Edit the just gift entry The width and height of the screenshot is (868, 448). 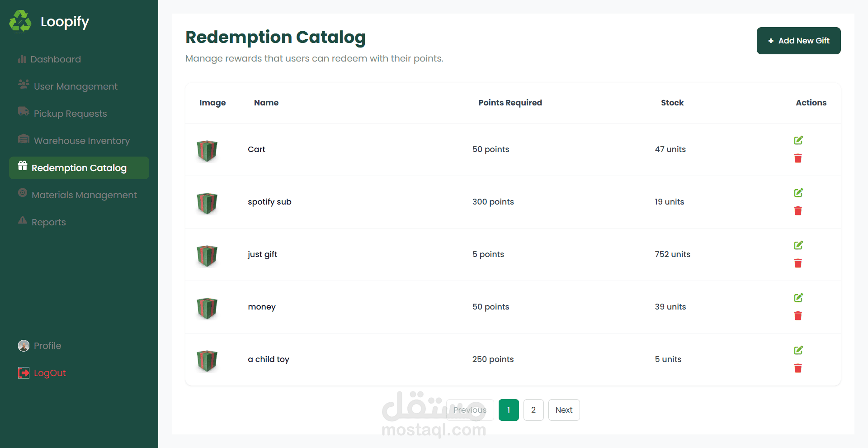pos(798,245)
